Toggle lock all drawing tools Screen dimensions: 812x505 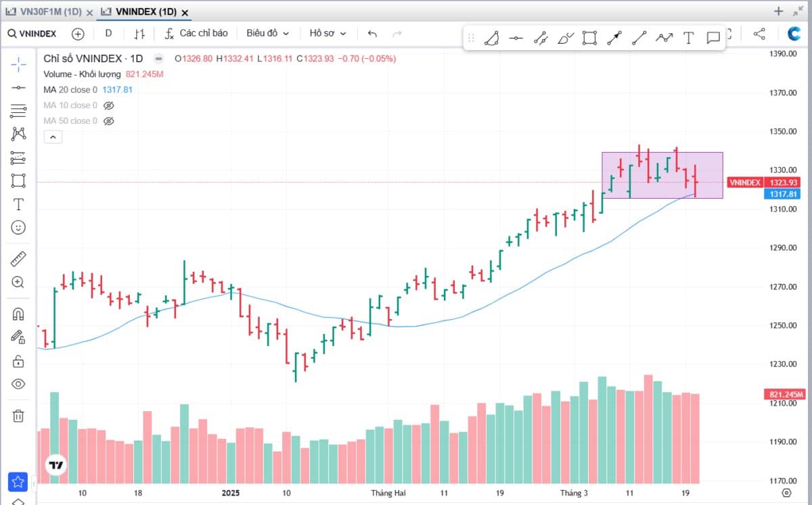coord(18,361)
